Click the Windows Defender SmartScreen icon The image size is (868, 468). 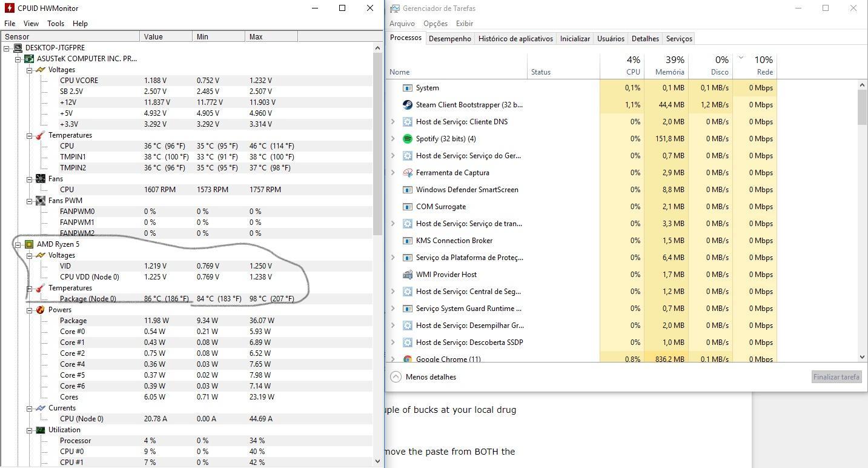(x=408, y=190)
